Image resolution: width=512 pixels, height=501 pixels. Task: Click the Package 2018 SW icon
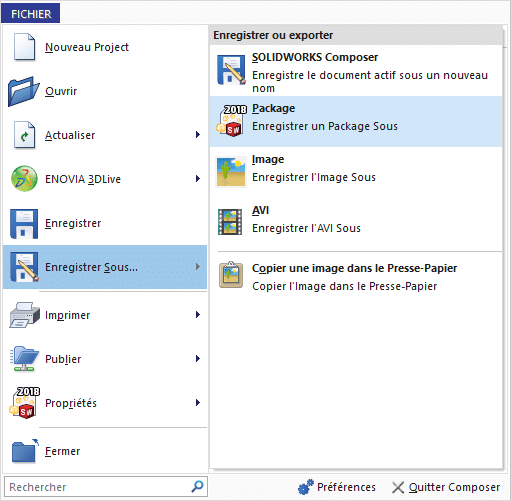232,120
